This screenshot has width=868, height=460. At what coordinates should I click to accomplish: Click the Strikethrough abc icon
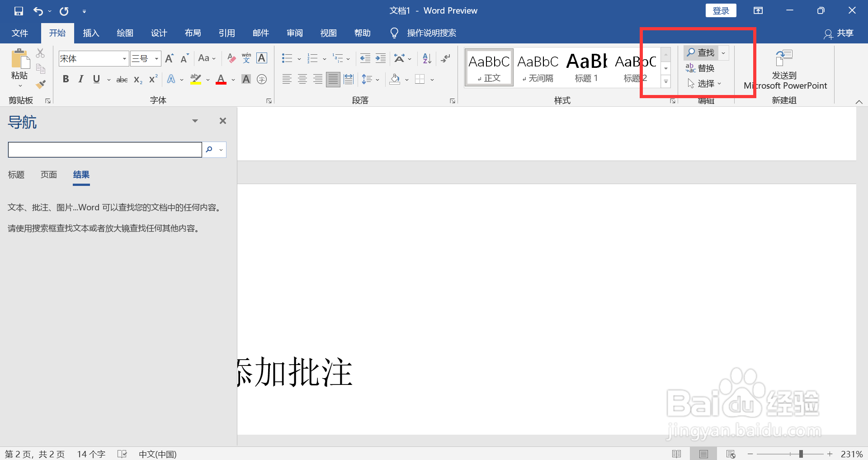coord(122,80)
